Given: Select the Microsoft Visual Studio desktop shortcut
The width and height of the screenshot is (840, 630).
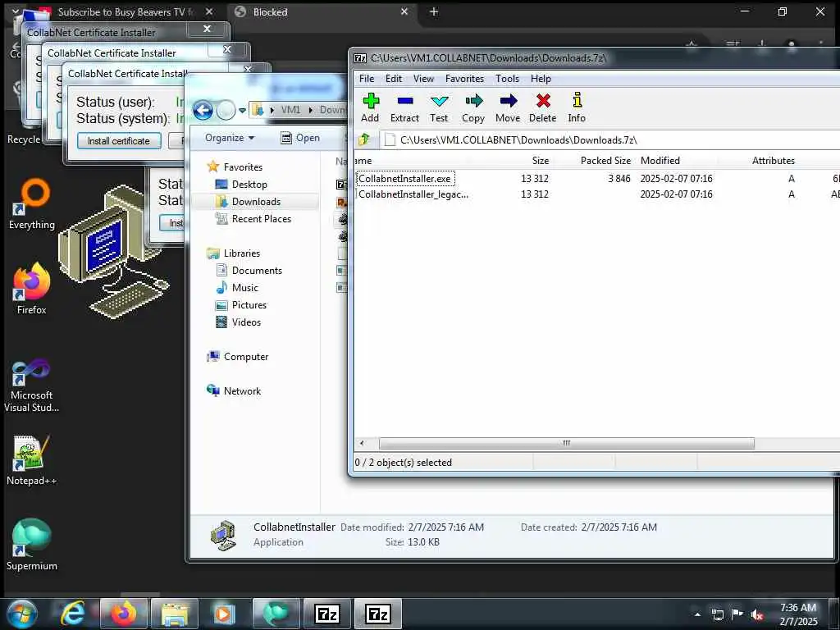Looking at the screenshot, I should coord(32,386).
